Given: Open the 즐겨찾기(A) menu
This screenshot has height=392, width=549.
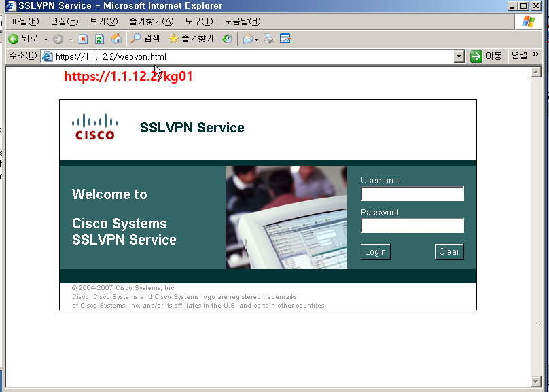Looking at the screenshot, I should coord(152,22).
